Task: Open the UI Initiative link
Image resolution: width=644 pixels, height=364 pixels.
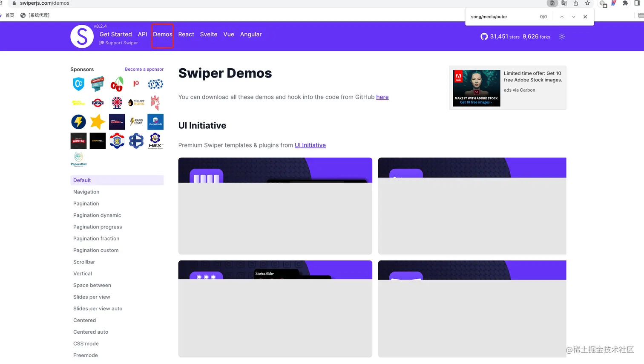Action: 310,145
